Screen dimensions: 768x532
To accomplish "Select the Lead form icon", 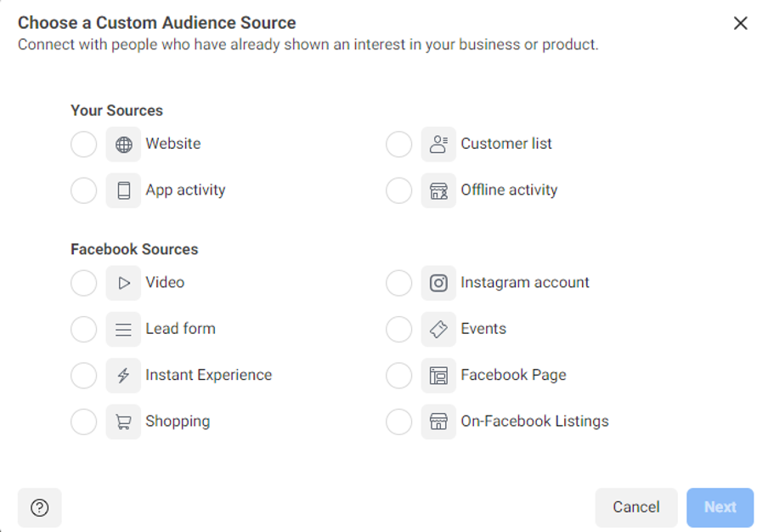I will tap(123, 329).
